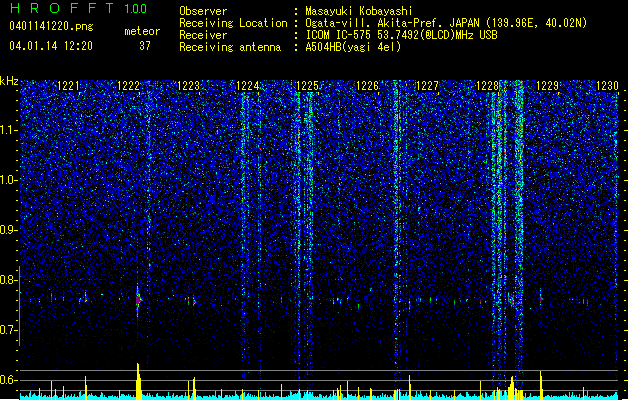This screenshot has width=629, height=400.
Task: Click the Ogata-vill. Akita-Pref. JAPAN location value
Action: 446,23
